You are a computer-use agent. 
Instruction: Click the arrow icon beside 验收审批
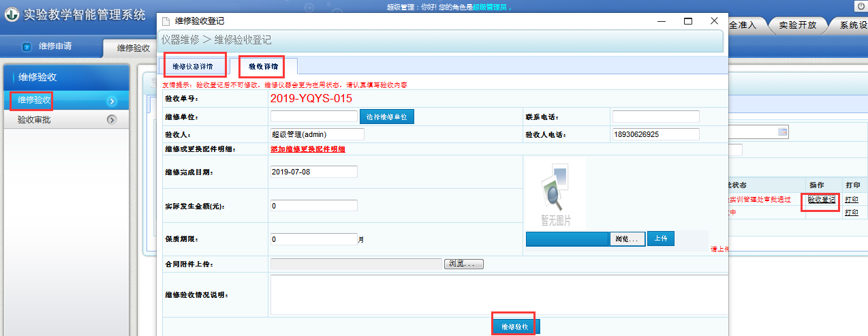[x=112, y=120]
